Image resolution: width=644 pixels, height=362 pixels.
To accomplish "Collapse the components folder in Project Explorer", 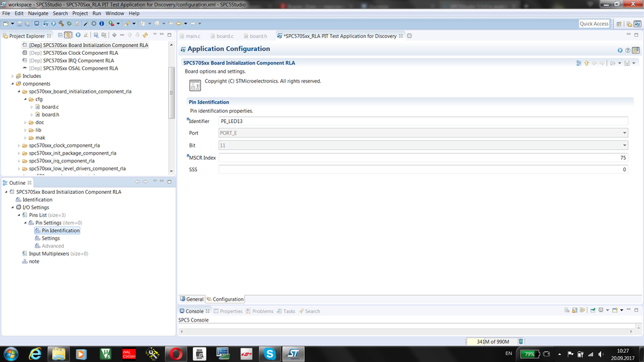I will pyautogui.click(x=13, y=84).
